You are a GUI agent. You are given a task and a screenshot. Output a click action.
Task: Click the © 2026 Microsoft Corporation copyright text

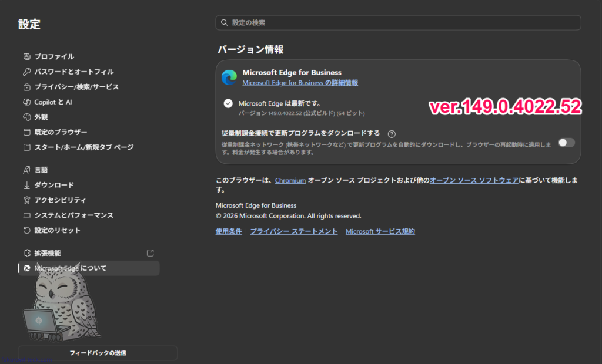tap(288, 216)
